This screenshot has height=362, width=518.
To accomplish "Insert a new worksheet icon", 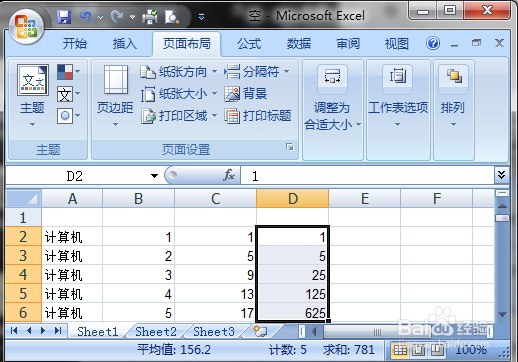I will (260, 331).
